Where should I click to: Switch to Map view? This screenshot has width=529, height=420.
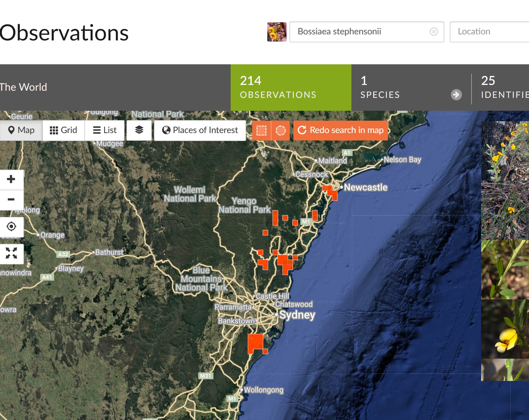coord(21,130)
